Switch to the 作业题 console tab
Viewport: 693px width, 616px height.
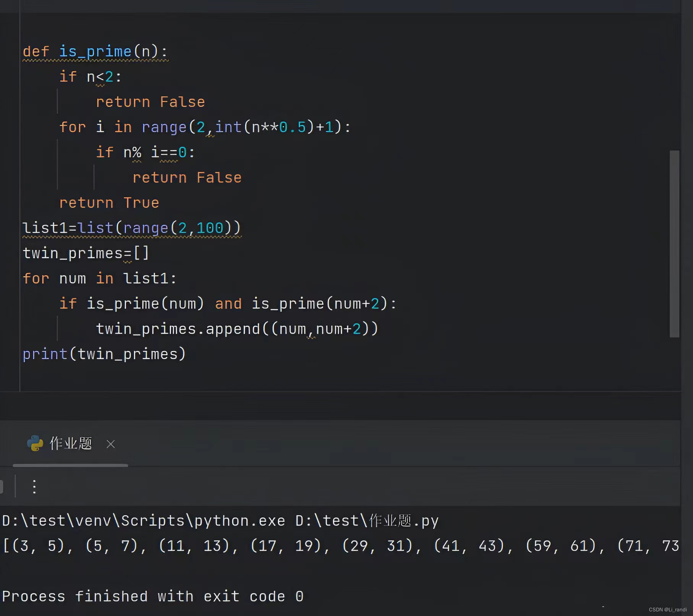click(x=70, y=444)
